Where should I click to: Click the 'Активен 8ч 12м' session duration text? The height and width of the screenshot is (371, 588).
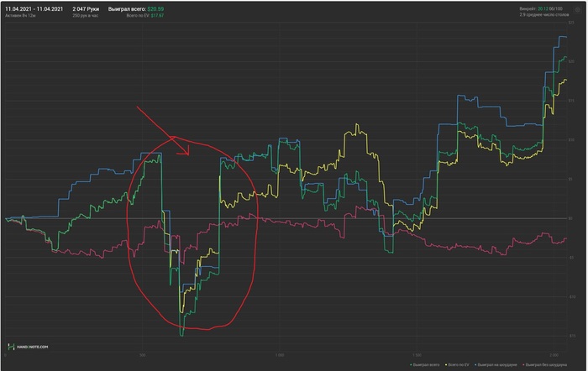tap(20, 16)
